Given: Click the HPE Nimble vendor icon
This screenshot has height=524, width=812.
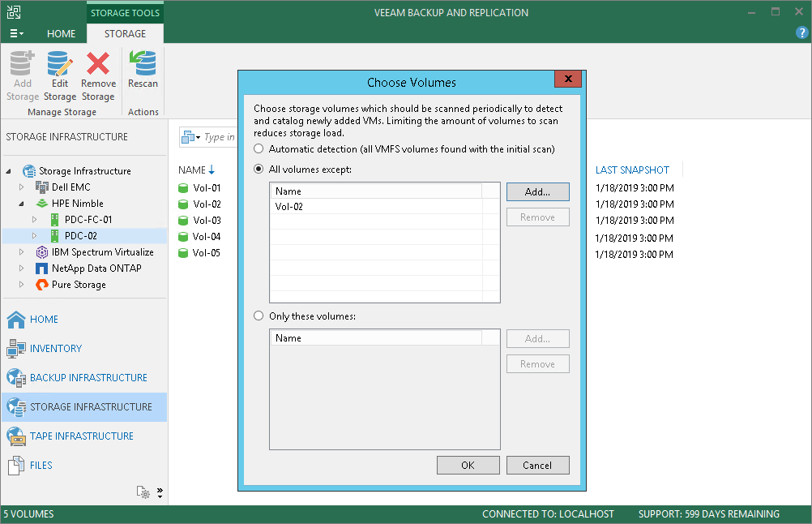Looking at the screenshot, I should pos(42,203).
